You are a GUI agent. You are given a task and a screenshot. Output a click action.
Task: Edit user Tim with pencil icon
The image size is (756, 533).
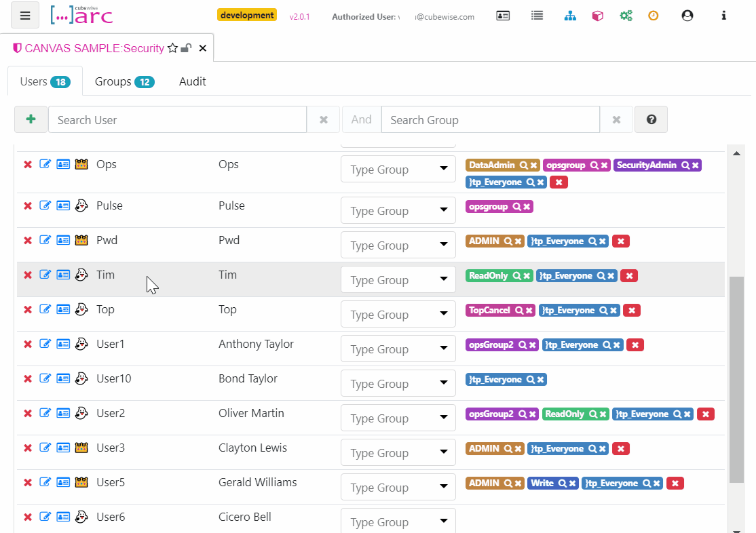point(45,275)
